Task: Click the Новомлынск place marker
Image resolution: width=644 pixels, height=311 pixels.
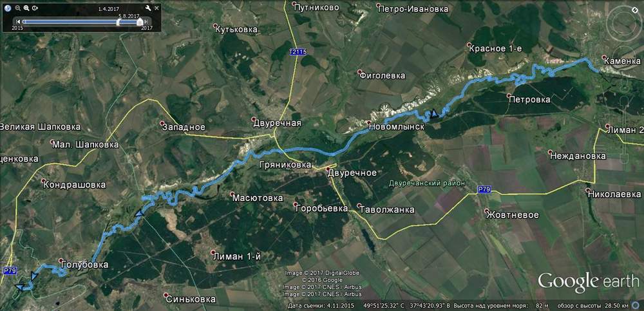Action: pyautogui.click(x=396, y=126)
